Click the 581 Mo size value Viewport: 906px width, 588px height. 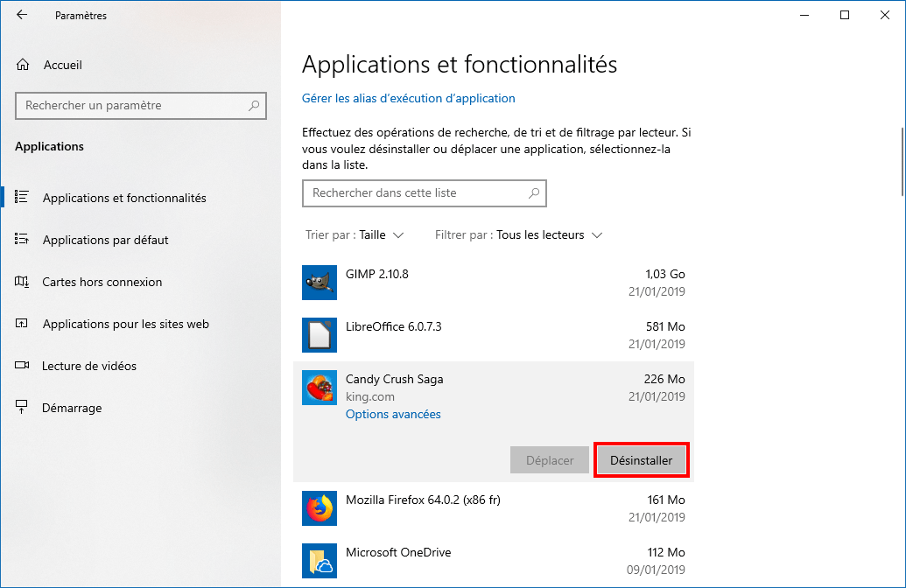click(665, 326)
